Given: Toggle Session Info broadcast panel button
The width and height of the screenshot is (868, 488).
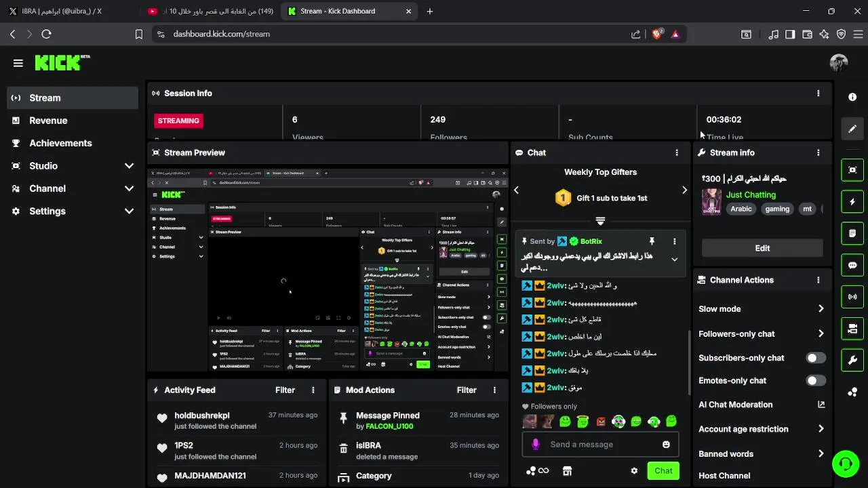Looking at the screenshot, I should (852, 297).
